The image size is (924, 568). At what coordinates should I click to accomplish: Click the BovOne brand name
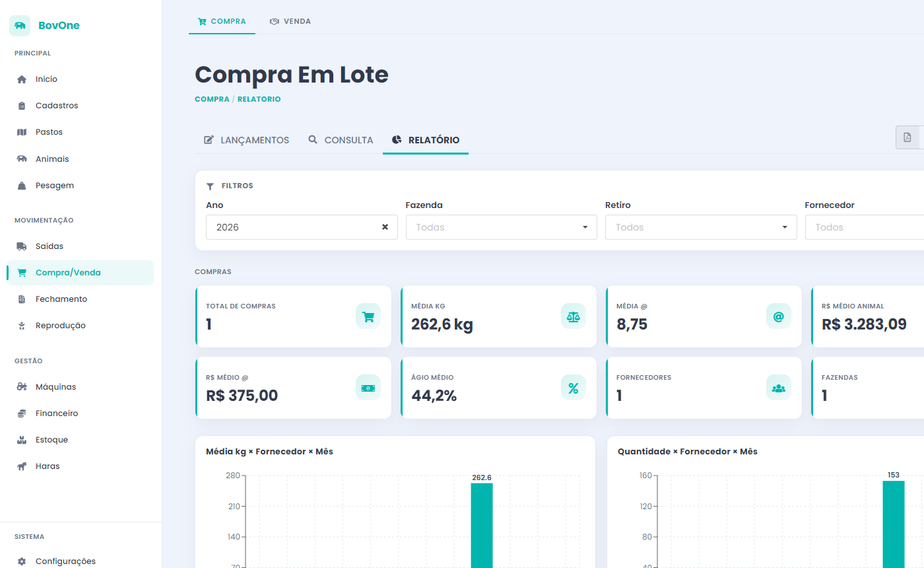tap(59, 26)
